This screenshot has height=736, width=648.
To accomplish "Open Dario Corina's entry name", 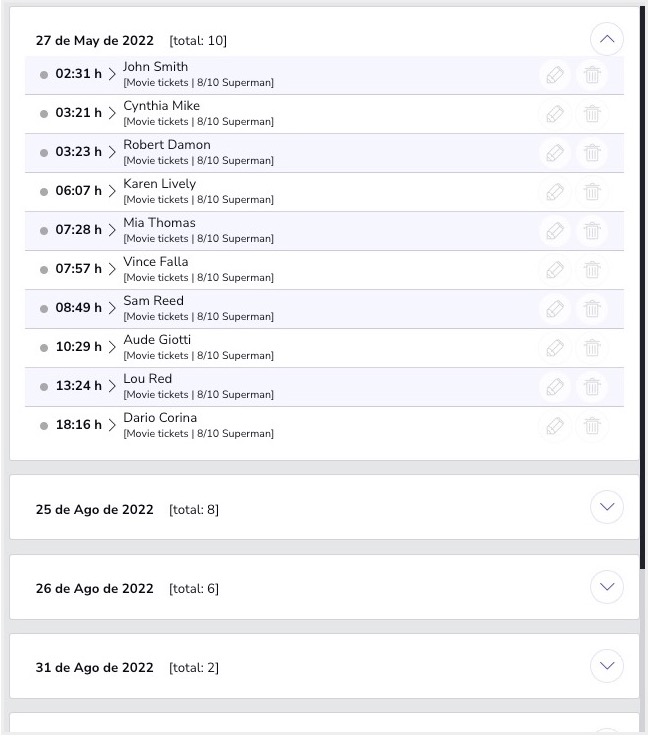I will point(160,418).
